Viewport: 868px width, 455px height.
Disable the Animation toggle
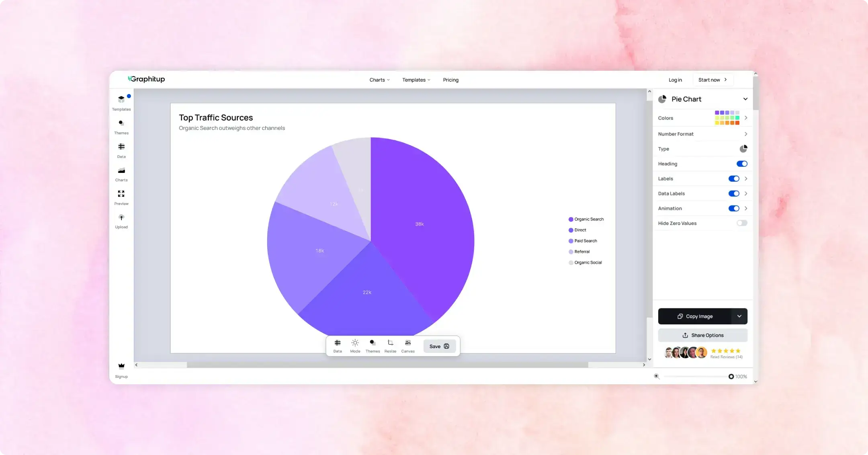(x=733, y=208)
